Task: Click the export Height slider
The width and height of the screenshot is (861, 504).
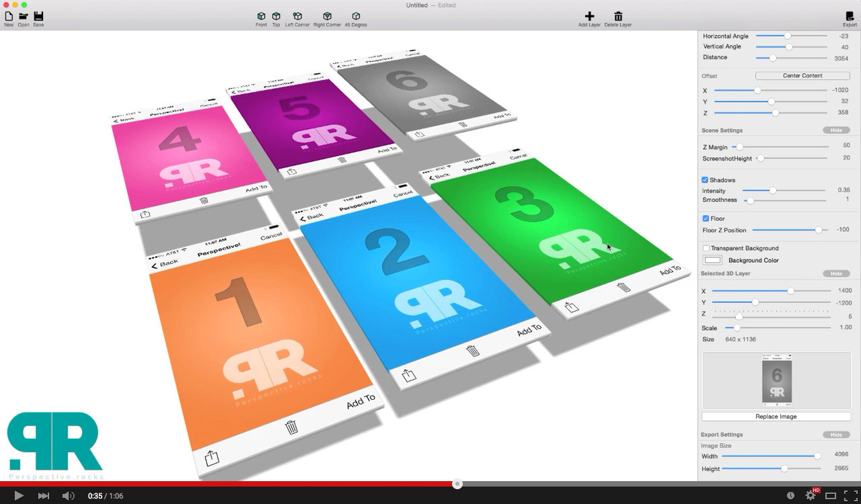Action: (x=772, y=468)
